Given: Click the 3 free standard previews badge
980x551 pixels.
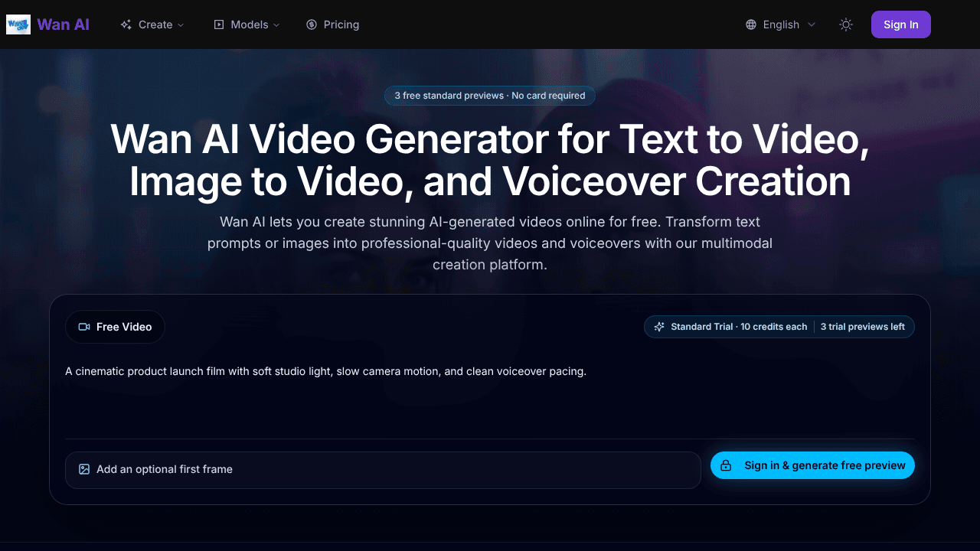Looking at the screenshot, I should (490, 96).
